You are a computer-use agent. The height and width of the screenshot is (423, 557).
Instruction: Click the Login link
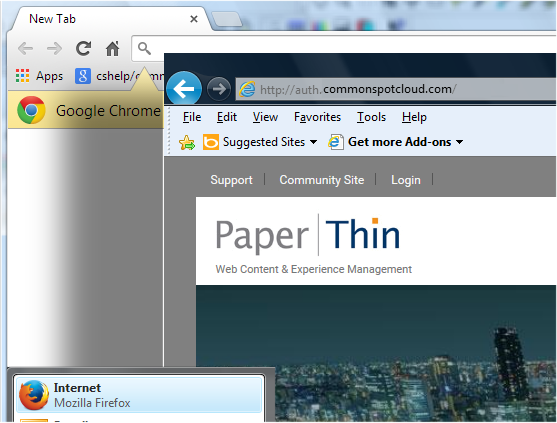(406, 180)
